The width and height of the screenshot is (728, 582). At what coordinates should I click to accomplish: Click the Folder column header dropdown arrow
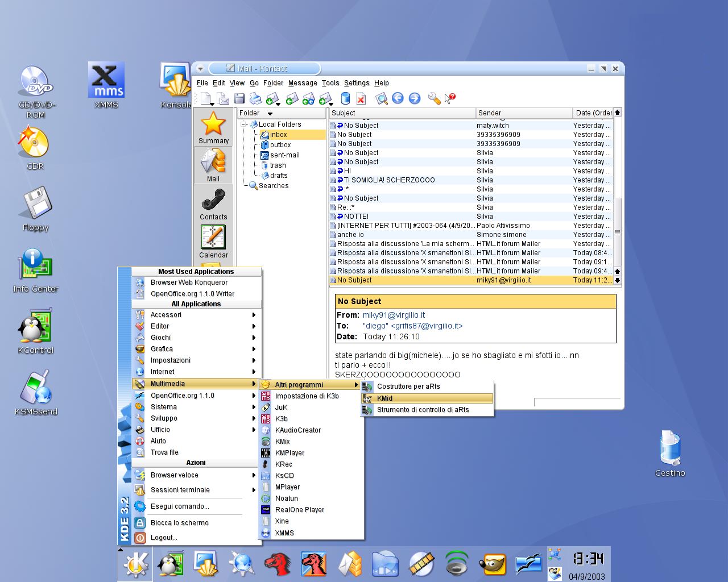pos(270,113)
